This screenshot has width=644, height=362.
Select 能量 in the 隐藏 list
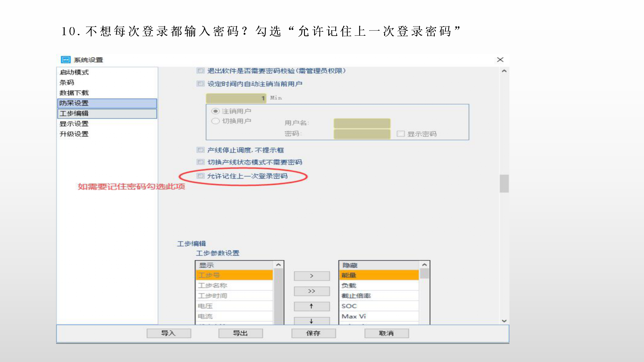pos(379,275)
